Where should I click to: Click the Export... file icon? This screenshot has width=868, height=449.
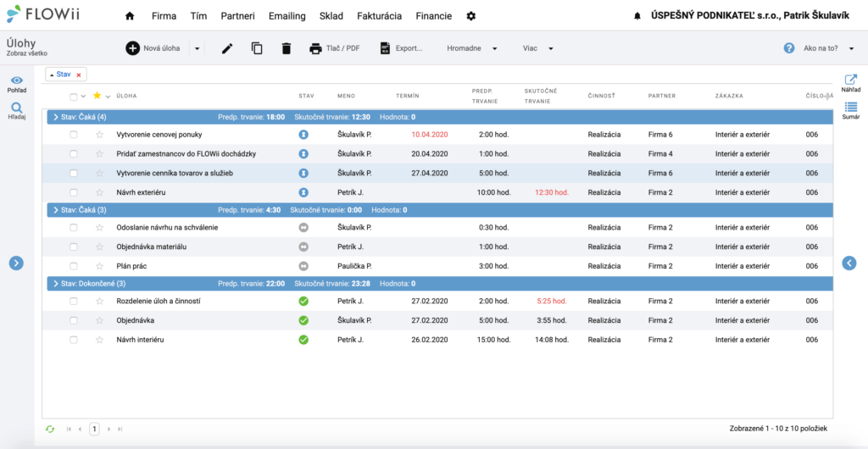(386, 48)
